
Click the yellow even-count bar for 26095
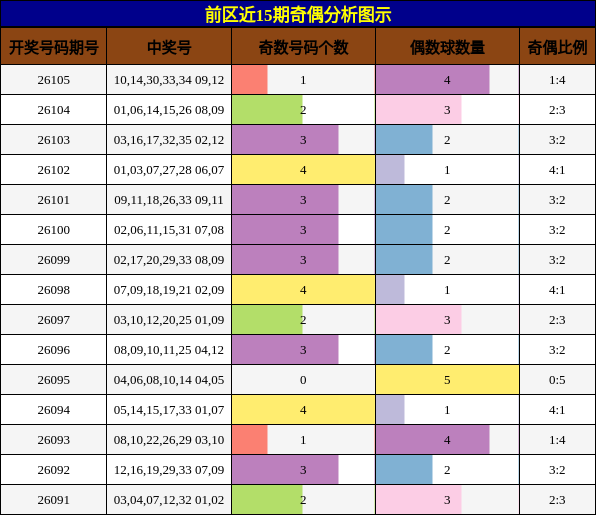click(447, 380)
